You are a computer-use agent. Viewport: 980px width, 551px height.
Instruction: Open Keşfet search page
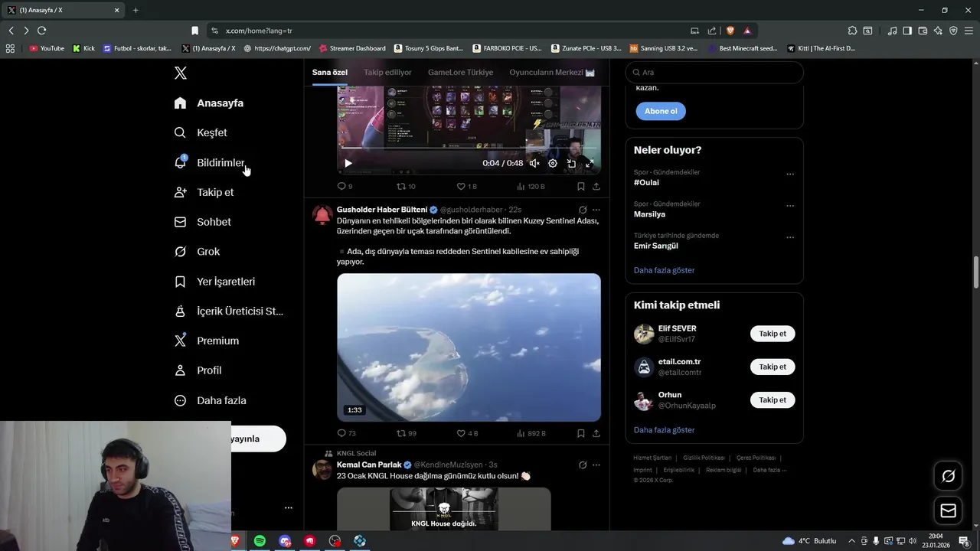[201, 132]
